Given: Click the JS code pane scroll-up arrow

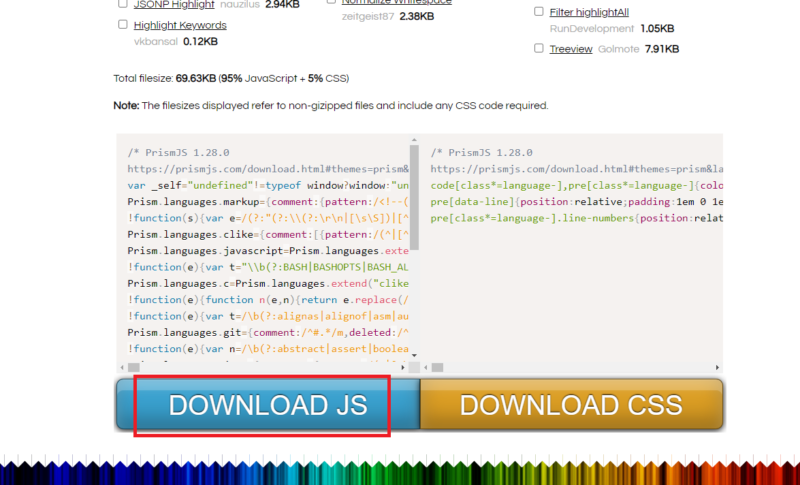Looking at the screenshot, I should pos(414,140).
